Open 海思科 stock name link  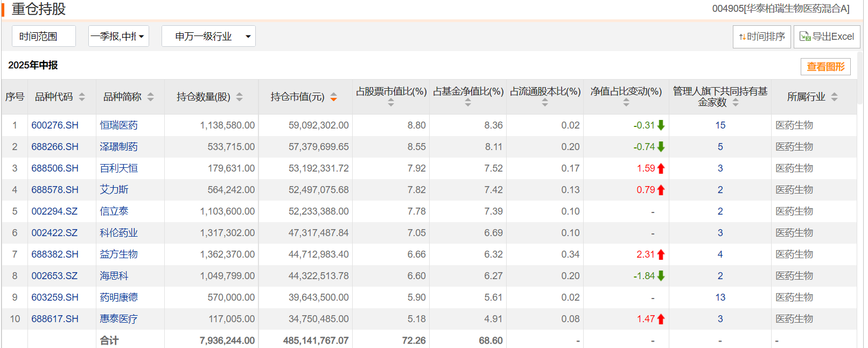click(114, 276)
